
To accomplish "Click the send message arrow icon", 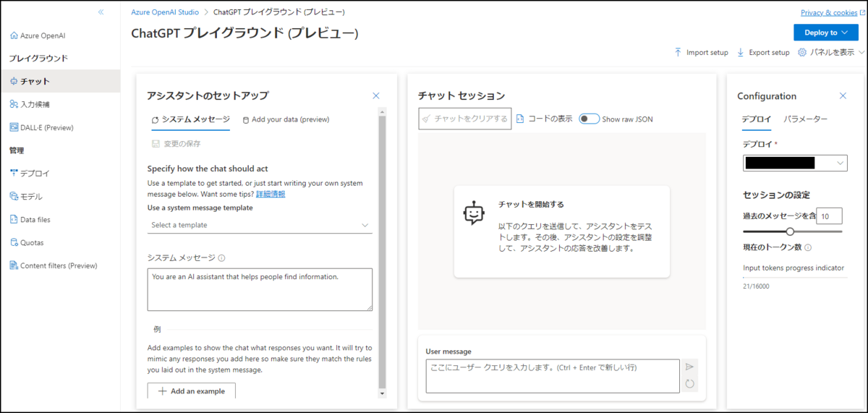I will click(689, 367).
